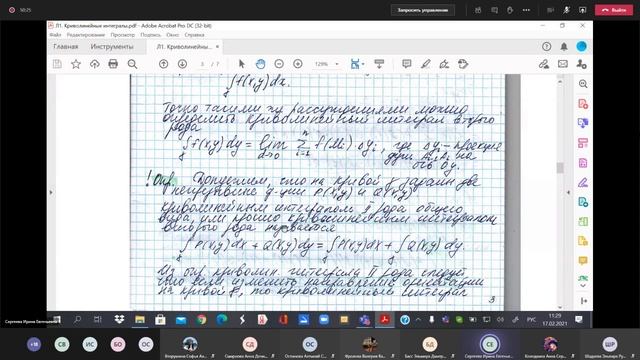Image resolution: width=640 pixels, height=360 pixels.
Task: Click the send by email envelope icon
Action: (x=563, y=64)
